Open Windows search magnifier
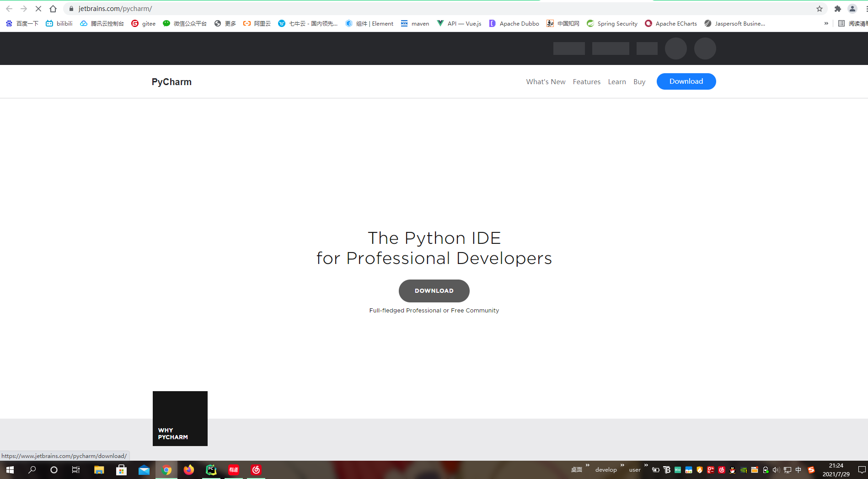 [x=32, y=470]
